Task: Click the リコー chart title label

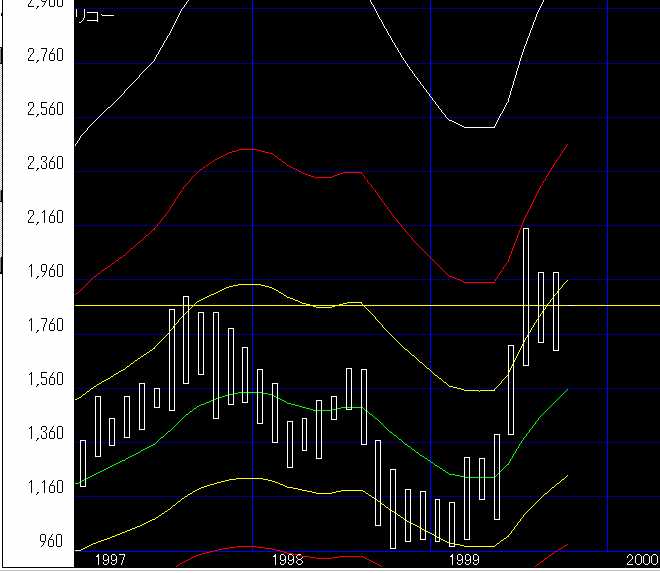Action: tap(95, 16)
